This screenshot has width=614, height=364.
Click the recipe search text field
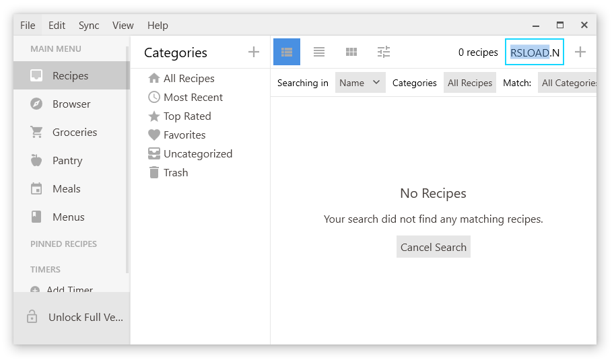535,52
